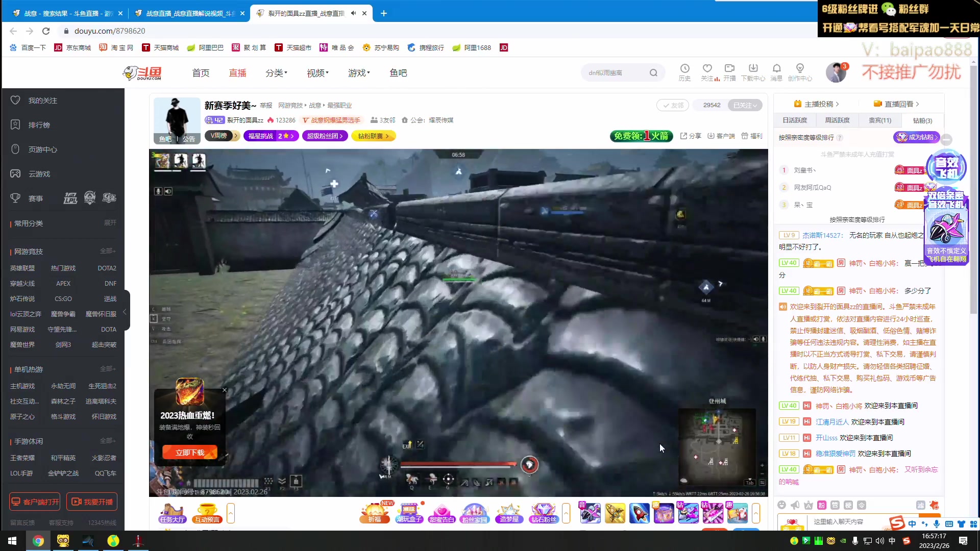Viewport: 980px width, 551px height.
Task: Click the emoji smiley icon in chat toolbar
Action: [781, 505]
